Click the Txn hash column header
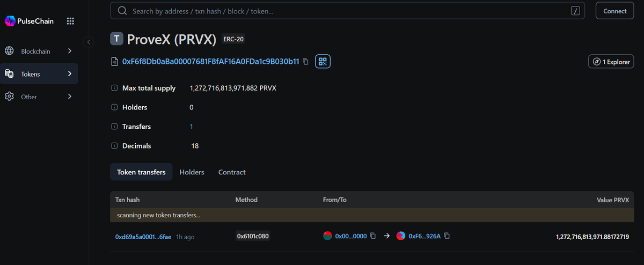This screenshot has height=265, width=644. pos(128,200)
